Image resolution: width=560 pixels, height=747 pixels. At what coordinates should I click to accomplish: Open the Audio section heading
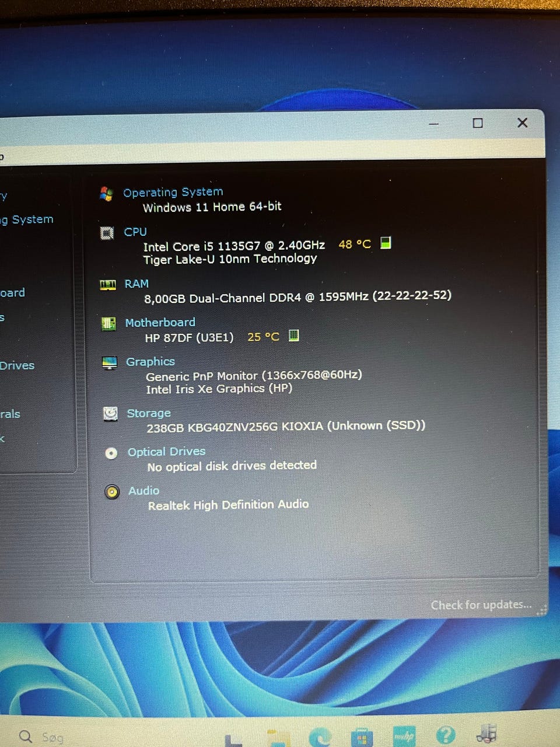143,491
